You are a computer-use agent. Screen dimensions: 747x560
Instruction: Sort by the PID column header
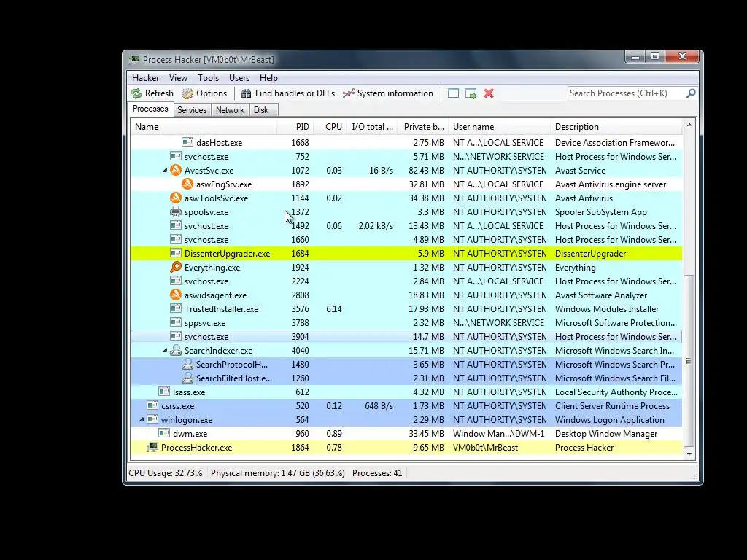295,127
